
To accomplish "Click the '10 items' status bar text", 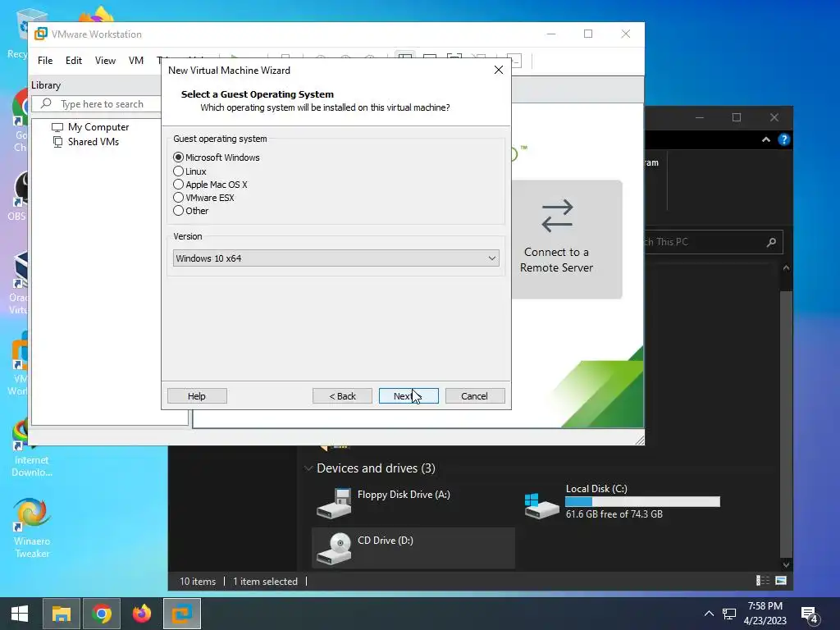I will click(x=198, y=582).
